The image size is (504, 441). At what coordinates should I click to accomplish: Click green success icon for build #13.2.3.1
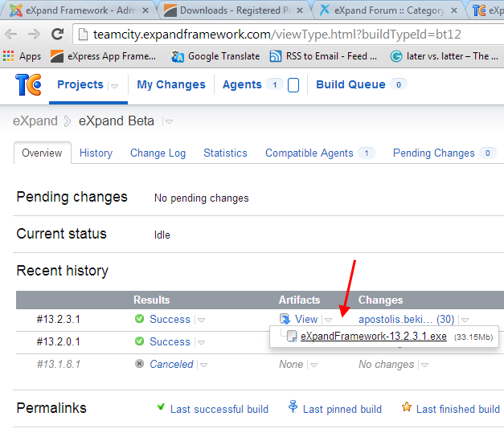pos(140,319)
